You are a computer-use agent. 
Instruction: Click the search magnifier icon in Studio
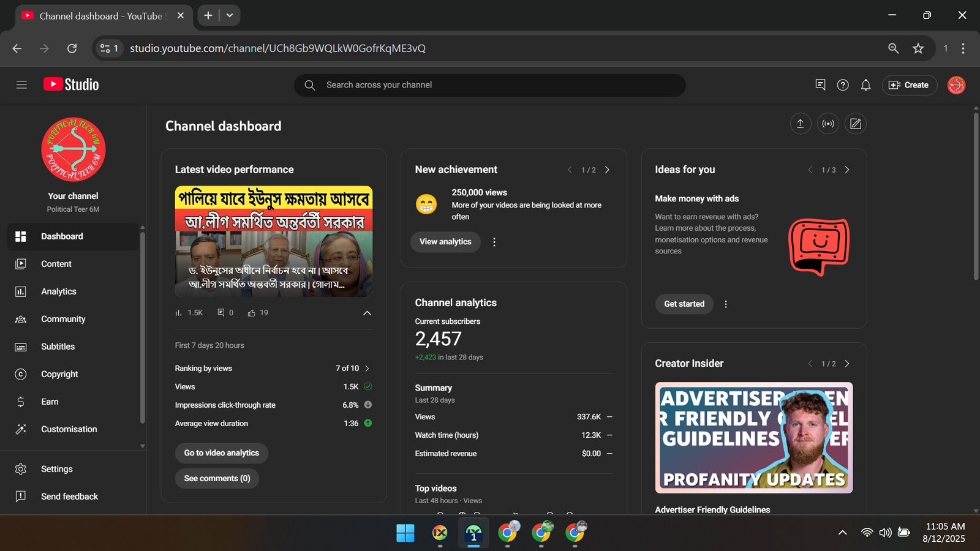click(x=310, y=85)
